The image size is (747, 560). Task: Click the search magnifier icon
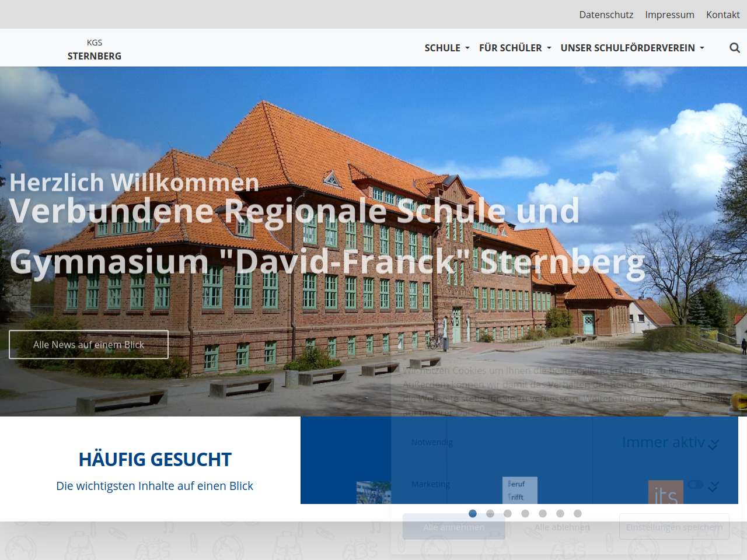tap(735, 48)
